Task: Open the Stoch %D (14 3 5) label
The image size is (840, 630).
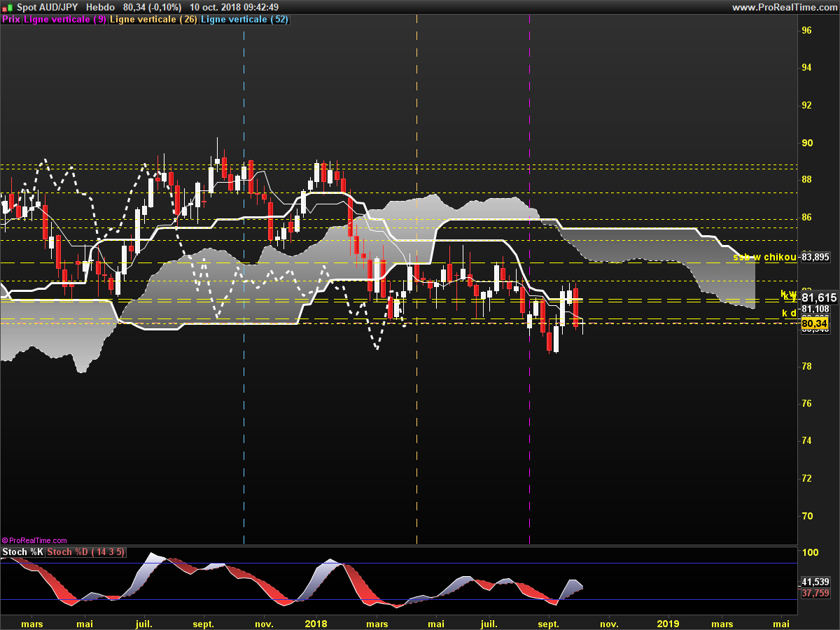Action: click(86, 552)
